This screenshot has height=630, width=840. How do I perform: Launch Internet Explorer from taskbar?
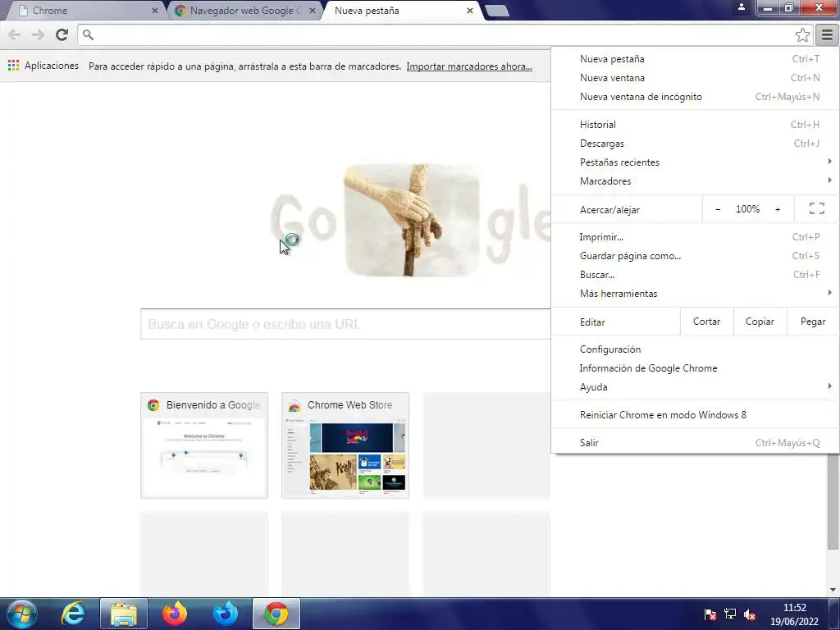73,614
